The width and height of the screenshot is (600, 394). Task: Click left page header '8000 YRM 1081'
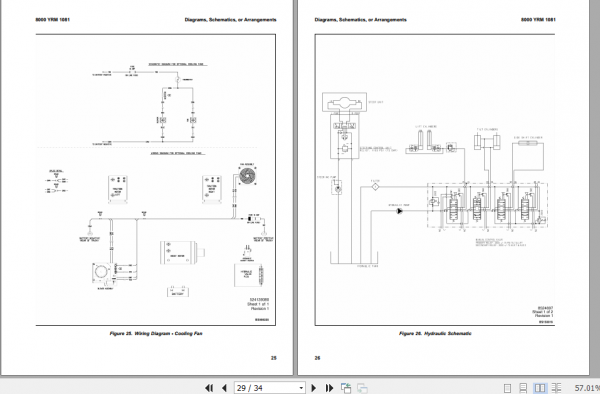click(x=53, y=20)
